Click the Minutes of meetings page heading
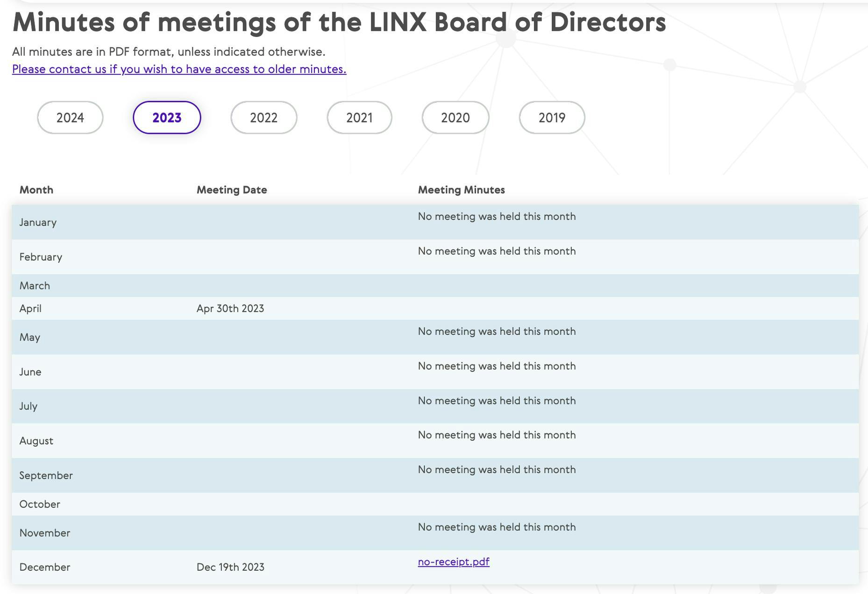This screenshot has width=868, height=594. coord(339,22)
